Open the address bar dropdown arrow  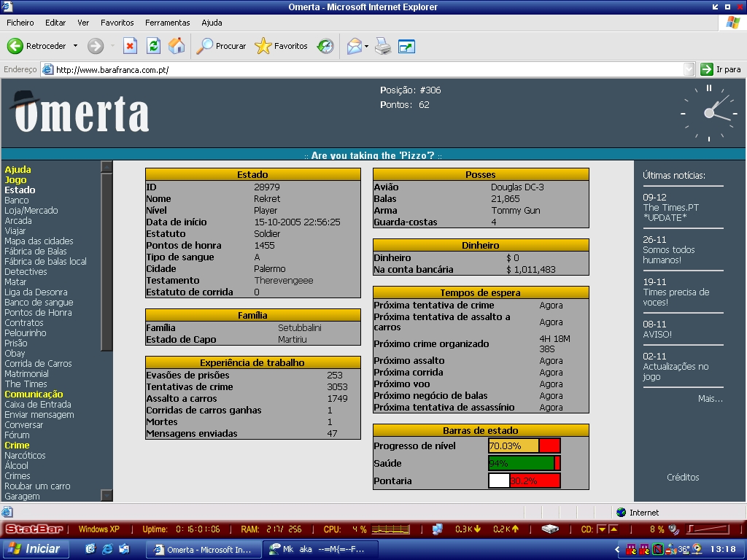tap(689, 69)
